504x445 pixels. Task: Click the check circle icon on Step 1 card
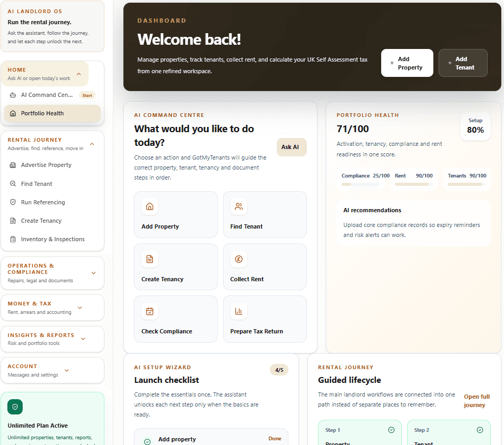391,430
